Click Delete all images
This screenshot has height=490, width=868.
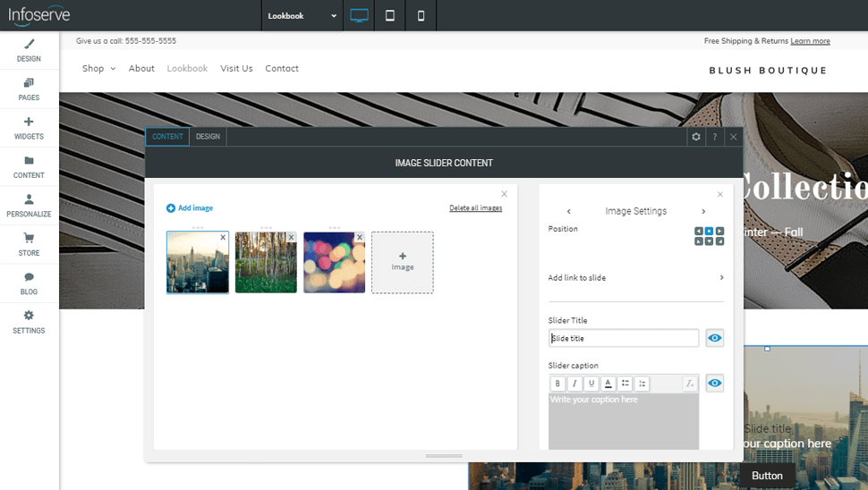click(475, 208)
